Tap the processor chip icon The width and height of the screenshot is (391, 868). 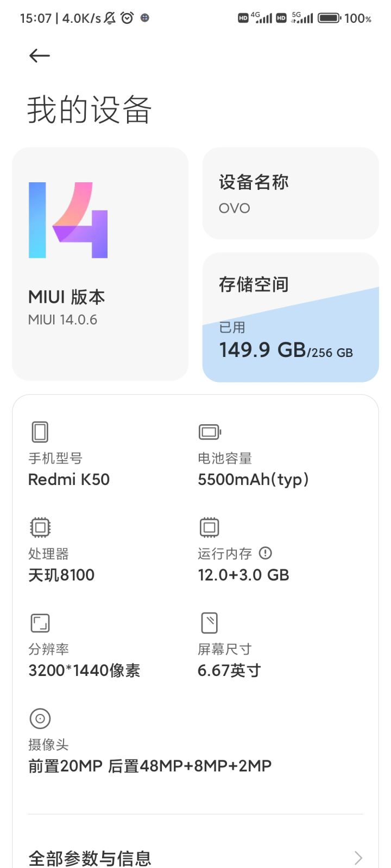pyautogui.click(x=40, y=527)
